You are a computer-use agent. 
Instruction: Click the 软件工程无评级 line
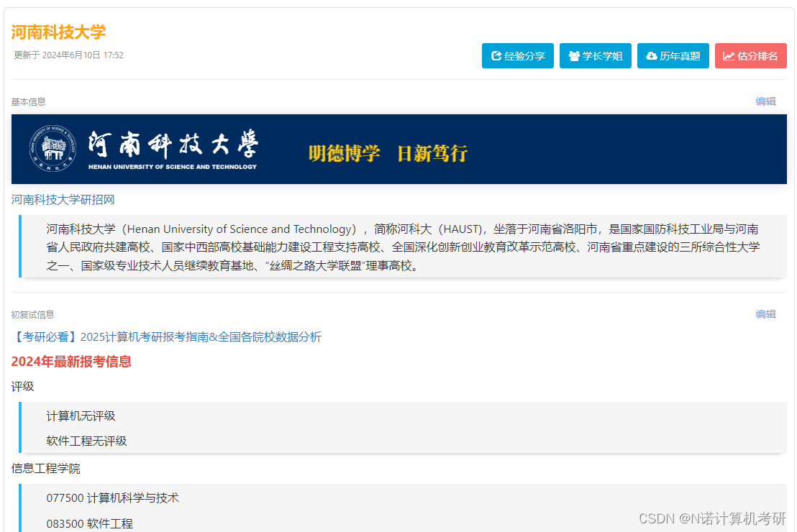click(x=86, y=441)
